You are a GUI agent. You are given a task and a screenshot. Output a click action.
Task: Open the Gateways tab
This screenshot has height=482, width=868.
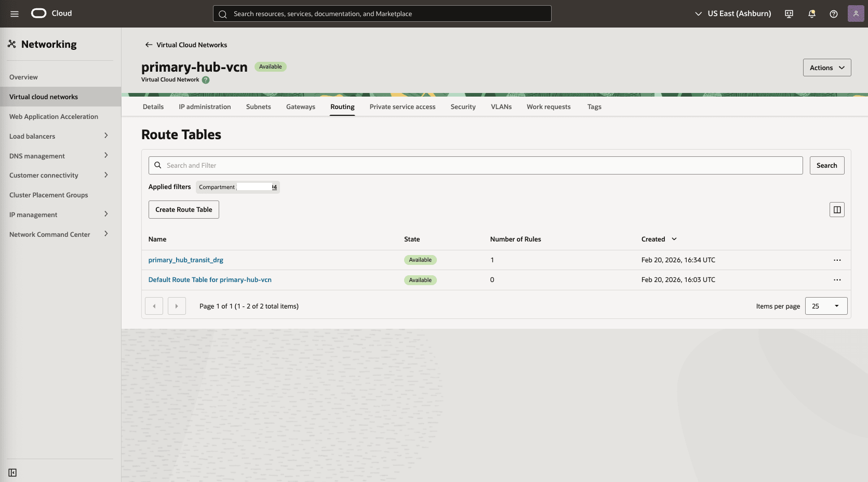[x=300, y=106]
